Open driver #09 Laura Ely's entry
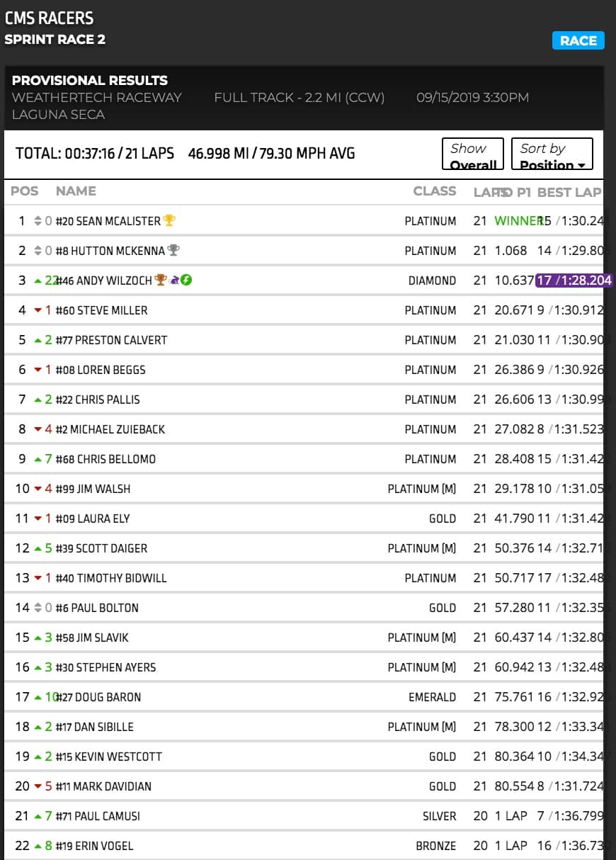Screen dimensions: 616x860 [93, 519]
